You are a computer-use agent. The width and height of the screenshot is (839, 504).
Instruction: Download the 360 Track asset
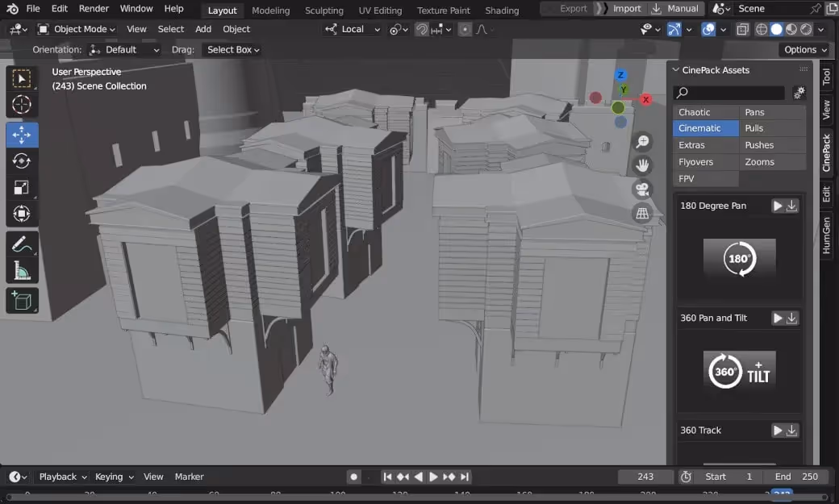[x=792, y=431]
